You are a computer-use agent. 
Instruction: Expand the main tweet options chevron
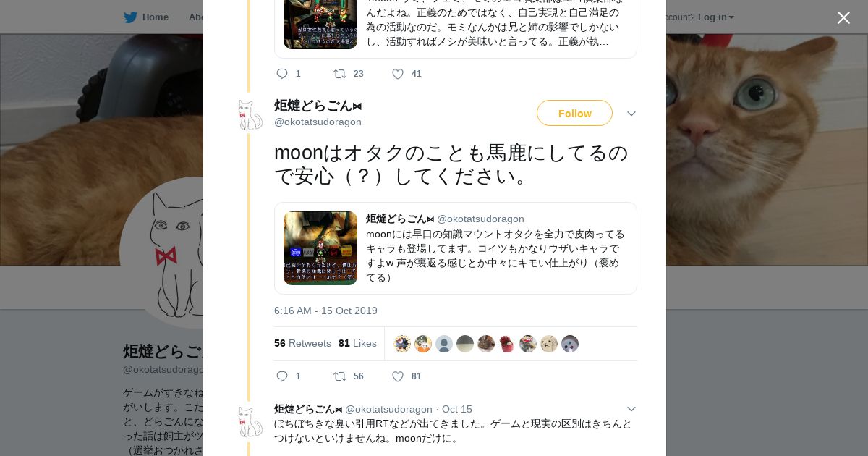pos(631,114)
